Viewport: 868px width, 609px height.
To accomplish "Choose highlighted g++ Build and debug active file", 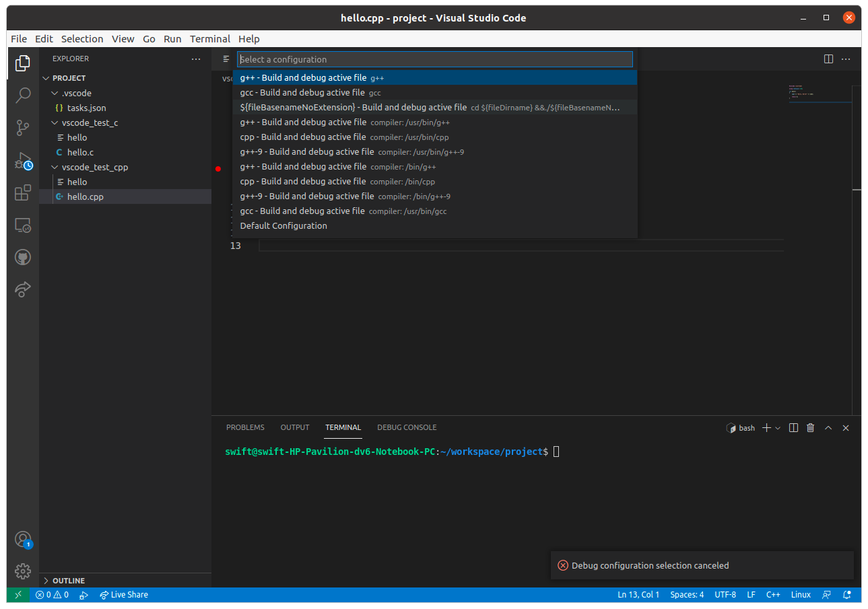I will [x=435, y=77].
